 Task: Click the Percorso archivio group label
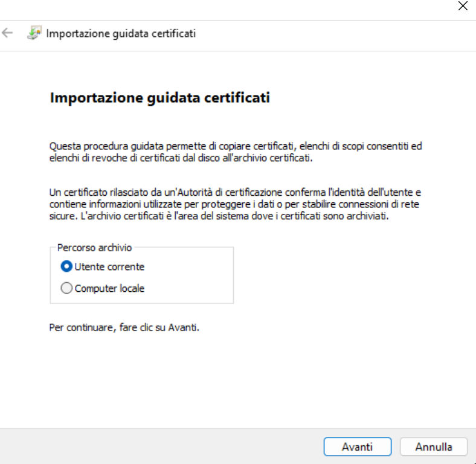click(x=94, y=248)
